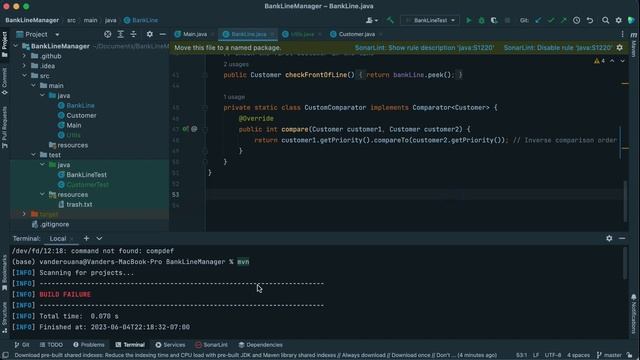Rollback changes with the undo icon
This screenshot has height=360, width=640.
pos(590,20)
